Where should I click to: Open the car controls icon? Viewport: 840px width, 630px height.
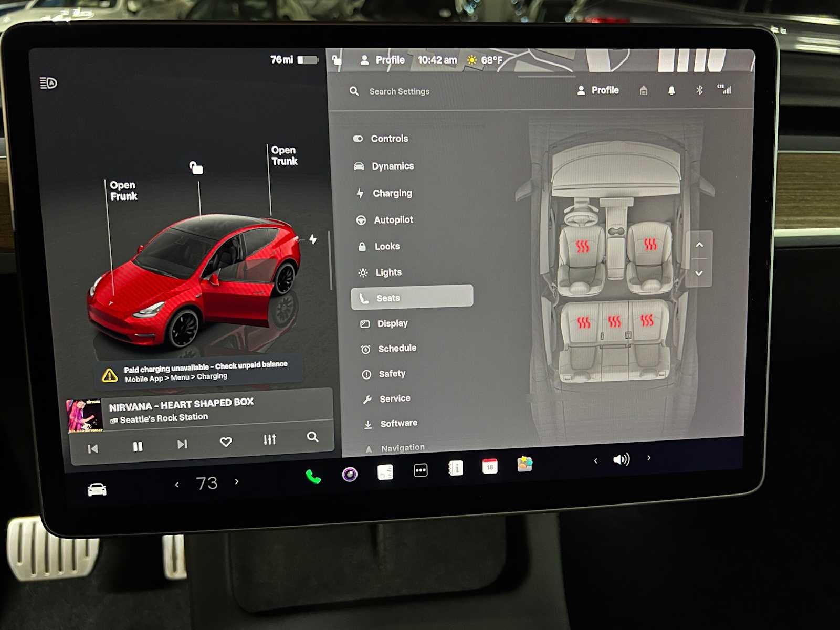point(97,490)
